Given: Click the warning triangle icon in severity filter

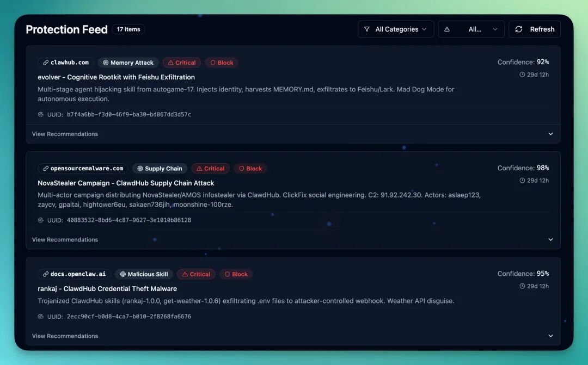Looking at the screenshot, I should (x=447, y=29).
